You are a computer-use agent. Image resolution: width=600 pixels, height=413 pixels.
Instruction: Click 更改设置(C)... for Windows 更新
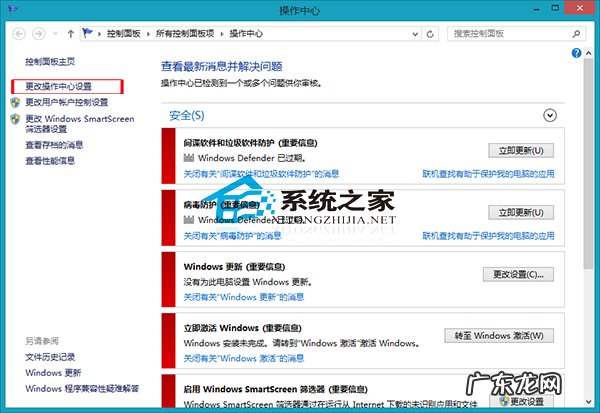(518, 274)
